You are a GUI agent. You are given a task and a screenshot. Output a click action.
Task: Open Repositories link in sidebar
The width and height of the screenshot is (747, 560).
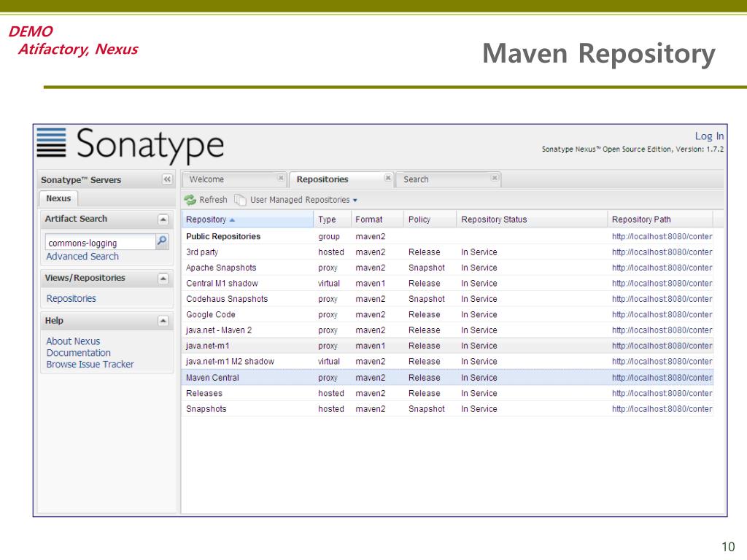[x=71, y=298]
